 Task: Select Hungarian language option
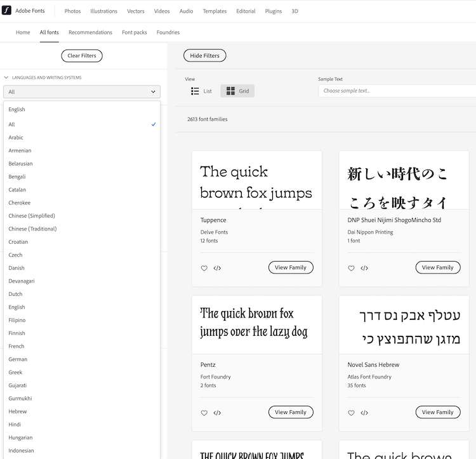pyautogui.click(x=82, y=438)
